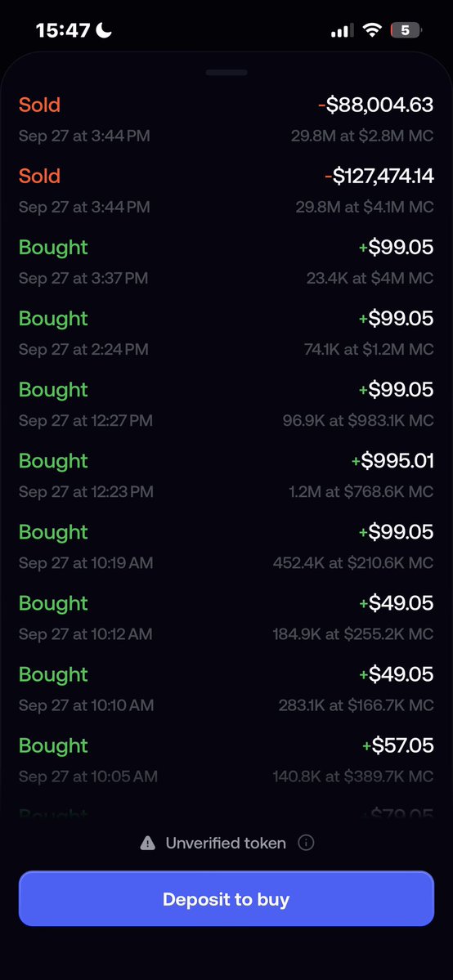Tap the Wi-Fi icon in the status bar
The height and width of the screenshot is (980, 453).
tap(372, 30)
